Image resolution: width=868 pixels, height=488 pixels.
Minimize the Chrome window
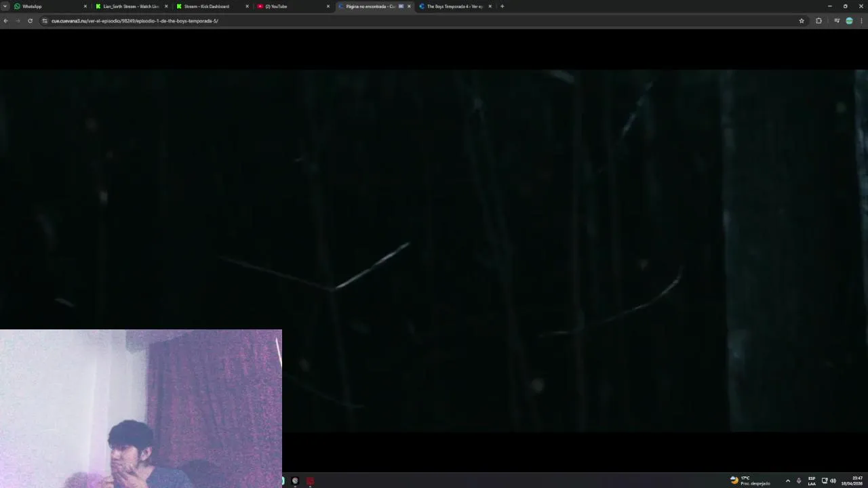(x=830, y=6)
